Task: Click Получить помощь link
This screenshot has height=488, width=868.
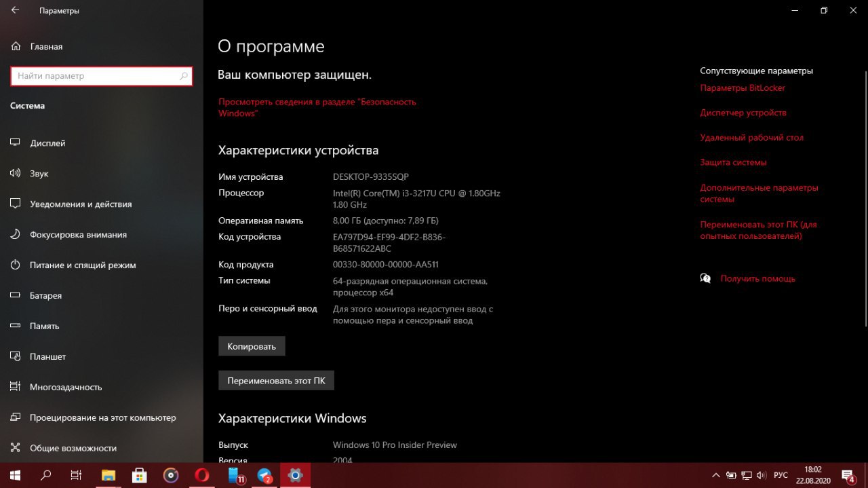Action: click(757, 279)
